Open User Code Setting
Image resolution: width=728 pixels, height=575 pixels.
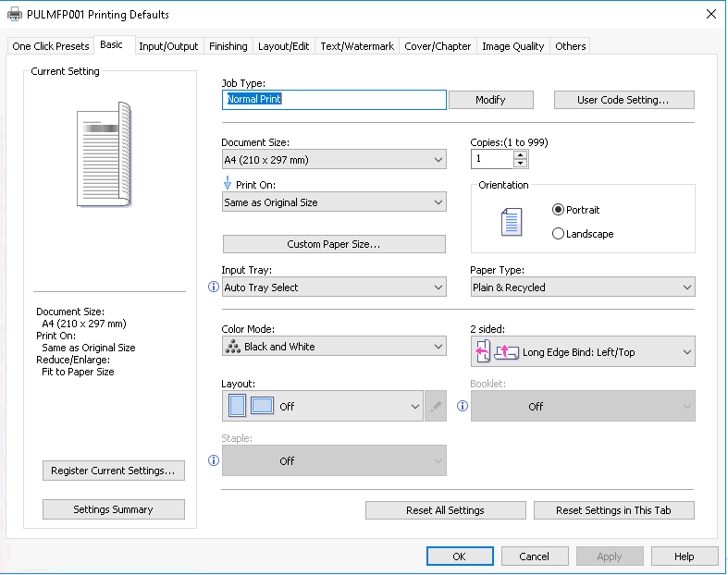pyautogui.click(x=623, y=100)
